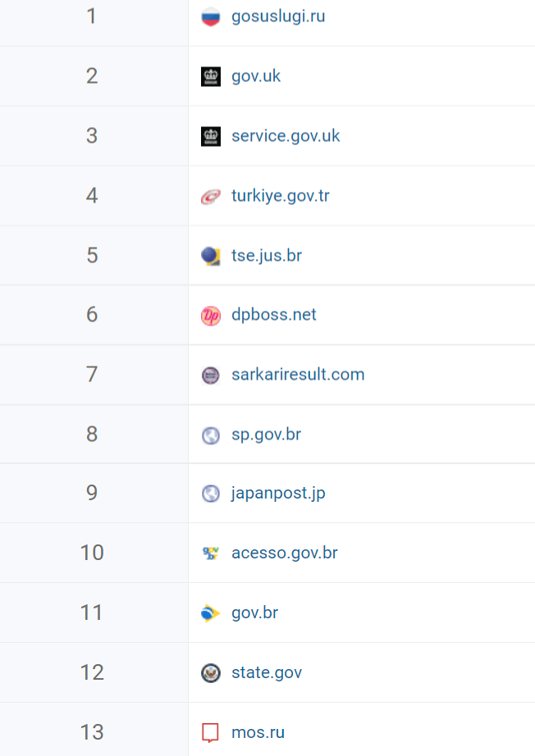Visit the turkiye.gov.tr link
The width and height of the screenshot is (535, 756).
pyautogui.click(x=281, y=196)
